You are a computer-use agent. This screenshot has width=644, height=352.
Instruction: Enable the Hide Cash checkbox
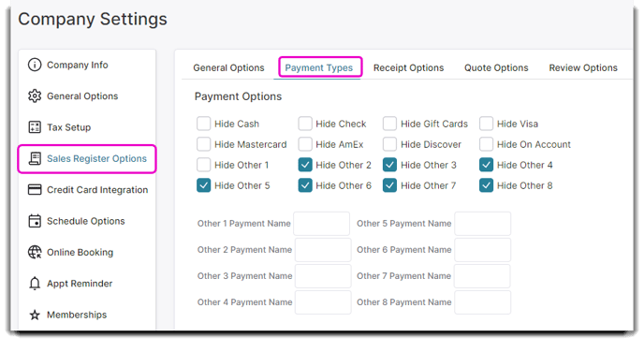click(x=204, y=124)
